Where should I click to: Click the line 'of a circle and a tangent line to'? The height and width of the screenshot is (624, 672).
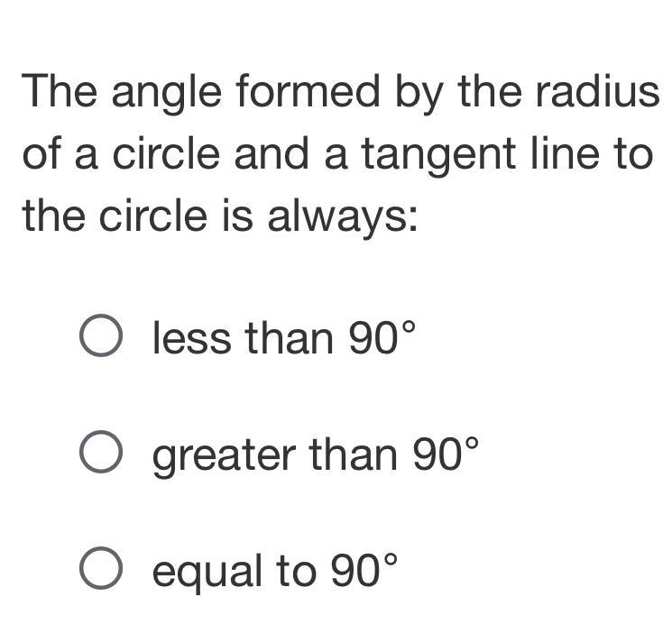tap(337, 155)
